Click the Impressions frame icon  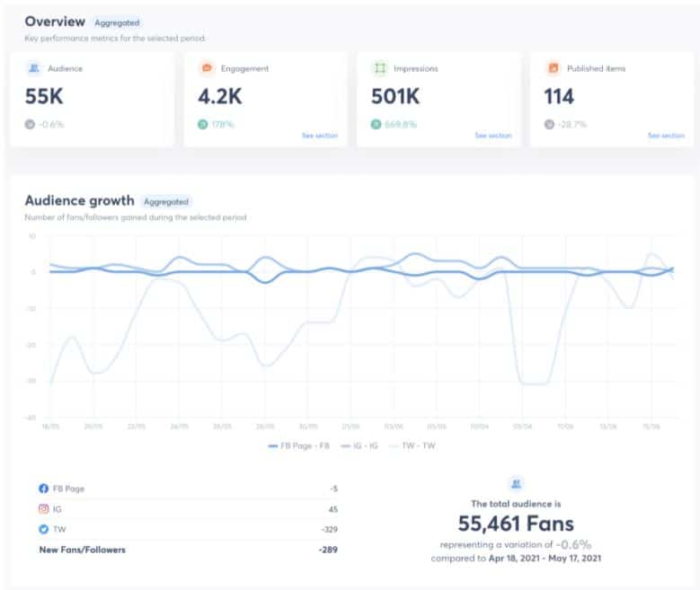click(380, 68)
